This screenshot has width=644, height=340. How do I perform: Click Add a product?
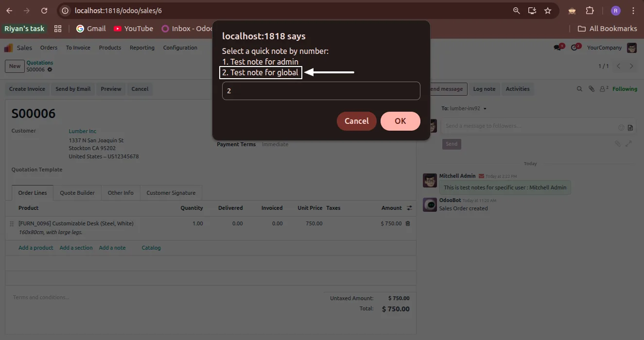(x=36, y=248)
